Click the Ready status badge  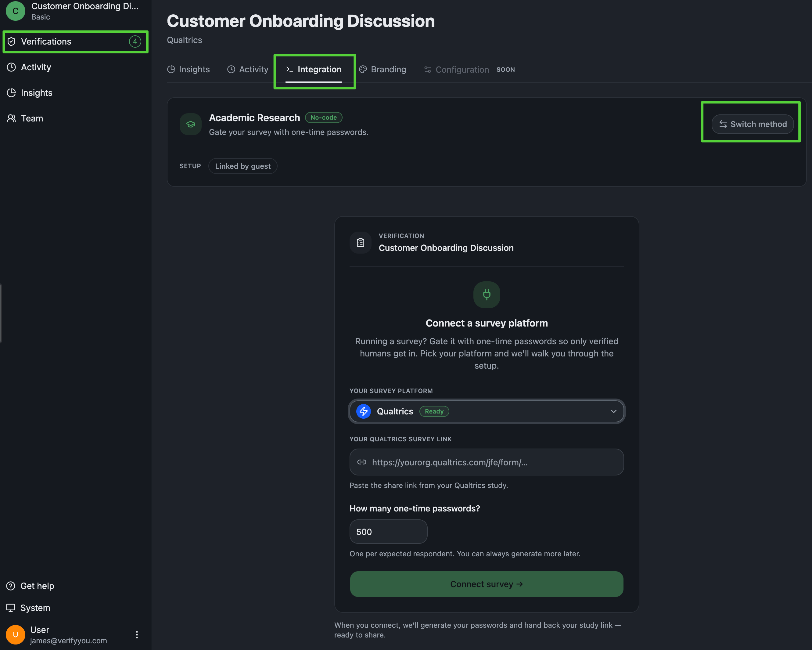[434, 411]
